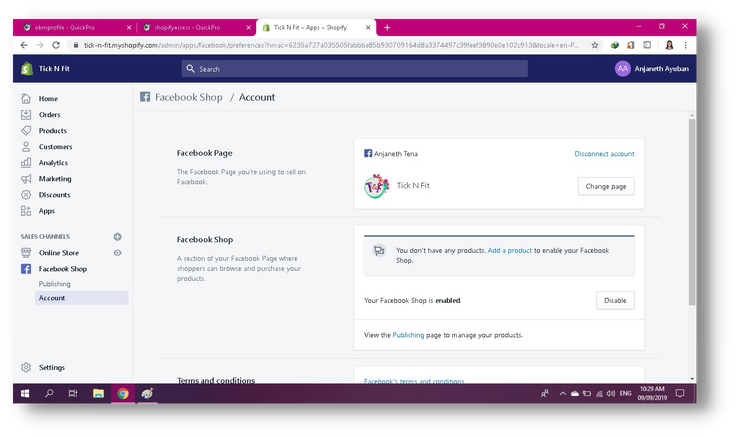Open the AA user avatar menu
This screenshot has width=736, height=437.
tap(622, 69)
